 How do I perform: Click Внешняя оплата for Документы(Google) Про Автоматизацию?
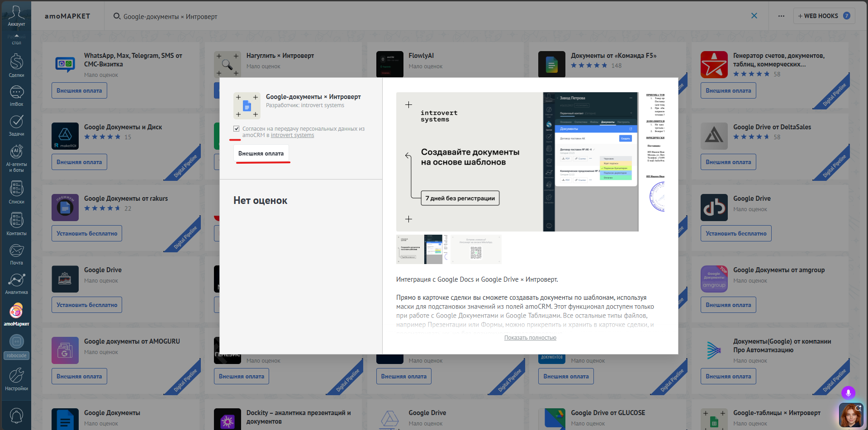pyautogui.click(x=728, y=376)
